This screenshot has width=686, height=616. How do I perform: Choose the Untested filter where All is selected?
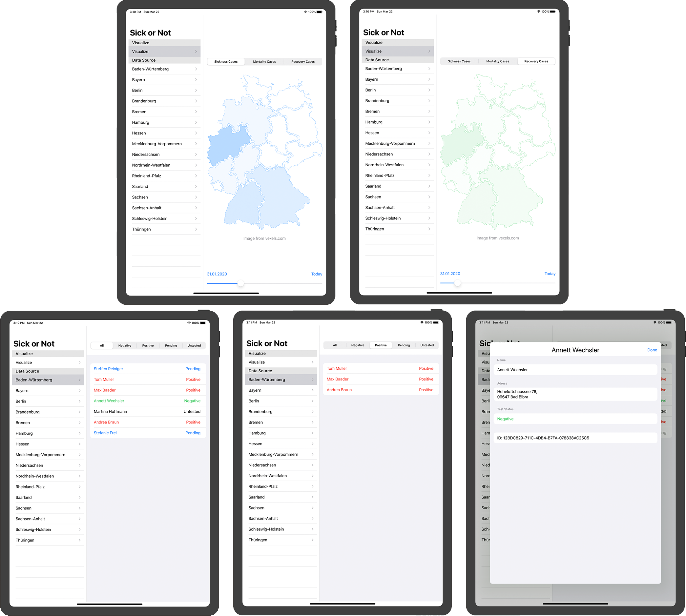click(x=194, y=346)
